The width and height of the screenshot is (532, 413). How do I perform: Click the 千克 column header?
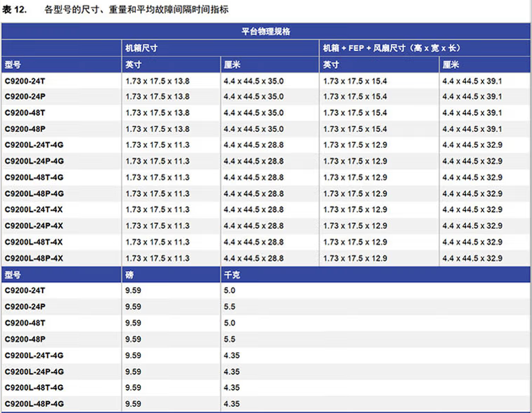pos(231,275)
